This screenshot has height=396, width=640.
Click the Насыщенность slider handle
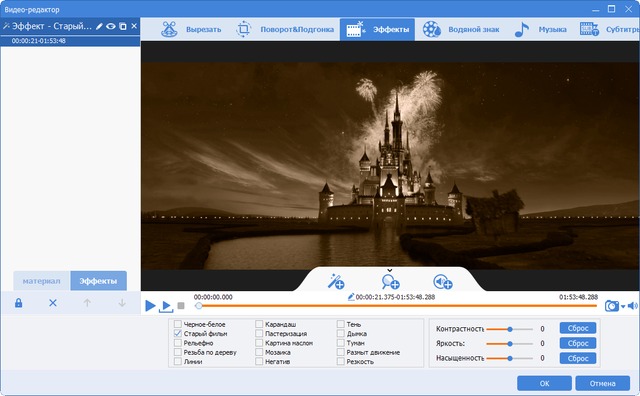pyautogui.click(x=510, y=358)
